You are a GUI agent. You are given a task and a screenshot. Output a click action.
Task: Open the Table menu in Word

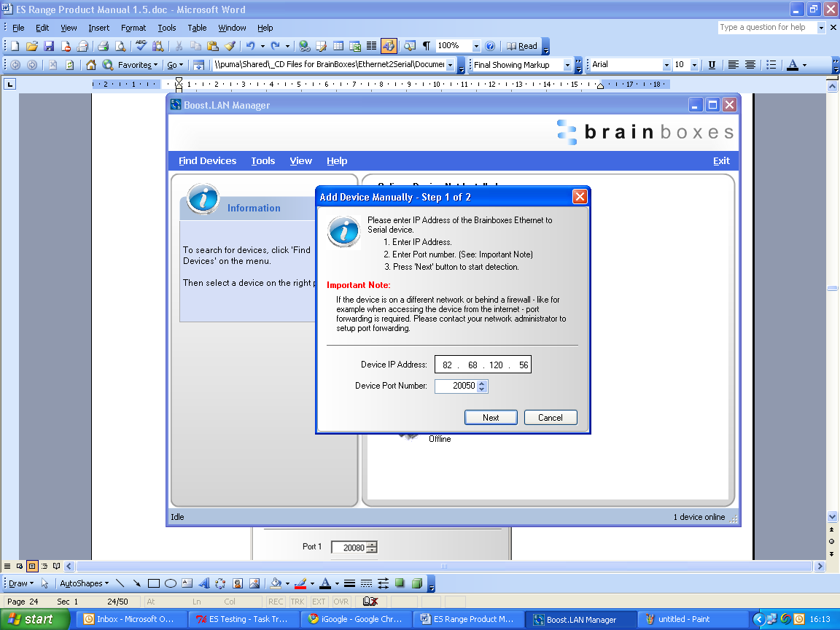[197, 28]
